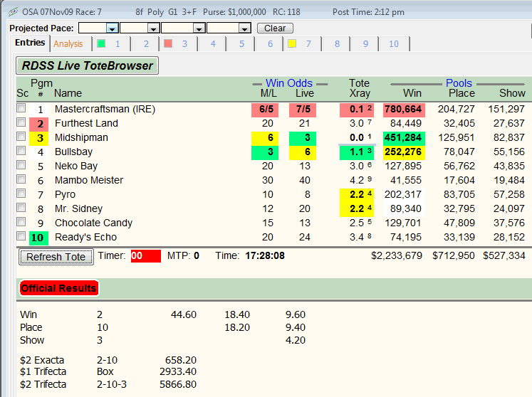Check the scratch box for Furthest Land
This screenshot has height=397, width=532.
(21, 122)
